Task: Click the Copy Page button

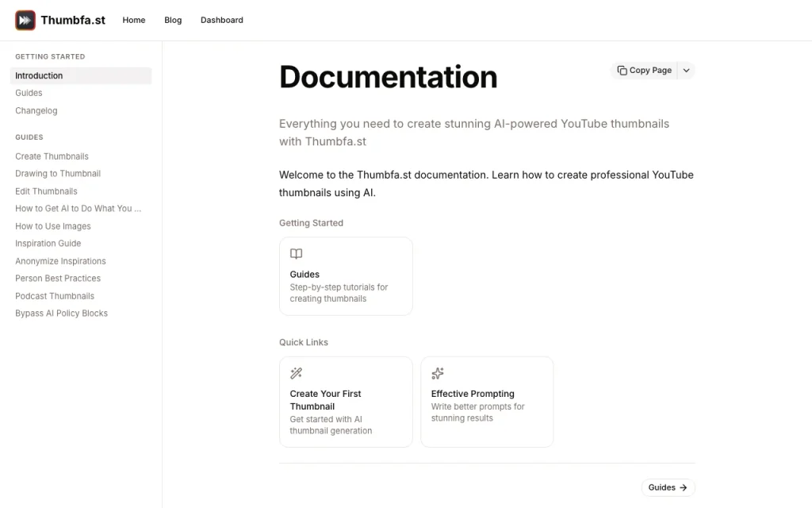Action: (x=644, y=71)
